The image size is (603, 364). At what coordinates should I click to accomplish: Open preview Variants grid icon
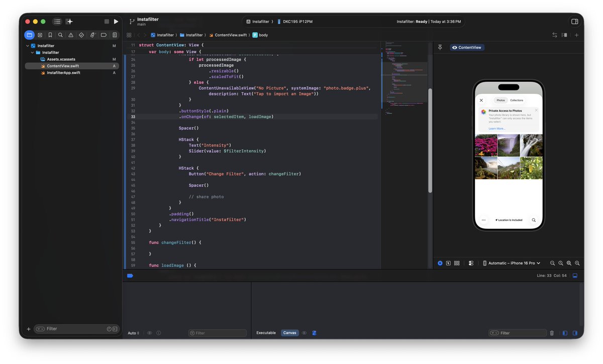pyautogui.click(x=457, y=263)
